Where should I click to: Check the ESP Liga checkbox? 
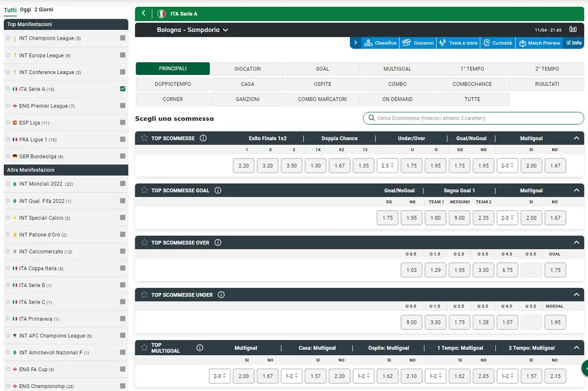coord(122,123)
